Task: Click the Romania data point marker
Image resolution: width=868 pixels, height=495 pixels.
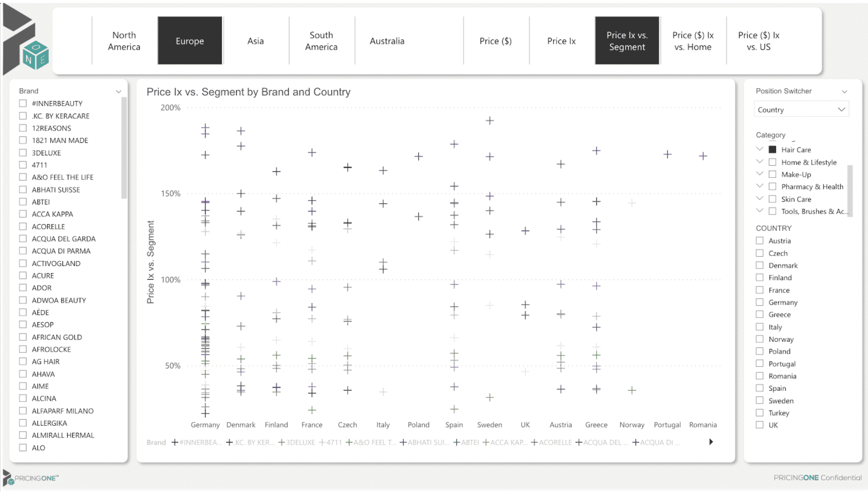Action: (x=703, y=156)
